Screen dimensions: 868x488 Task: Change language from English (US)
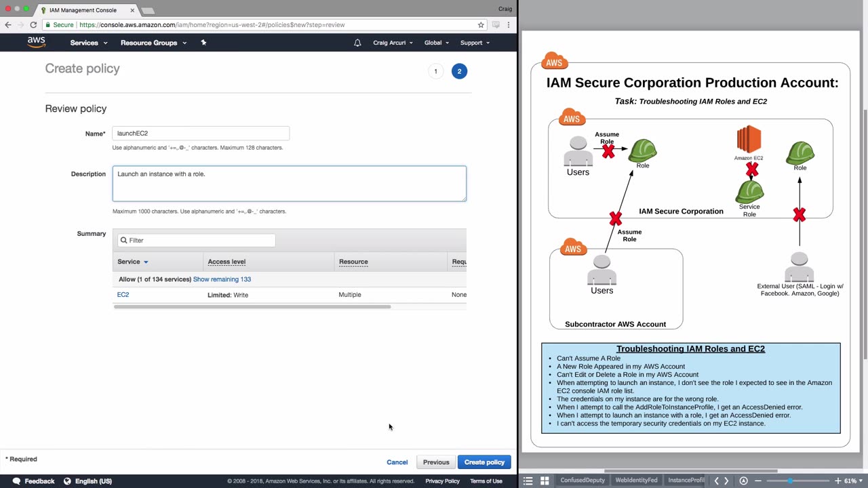[x=94, y=481]
